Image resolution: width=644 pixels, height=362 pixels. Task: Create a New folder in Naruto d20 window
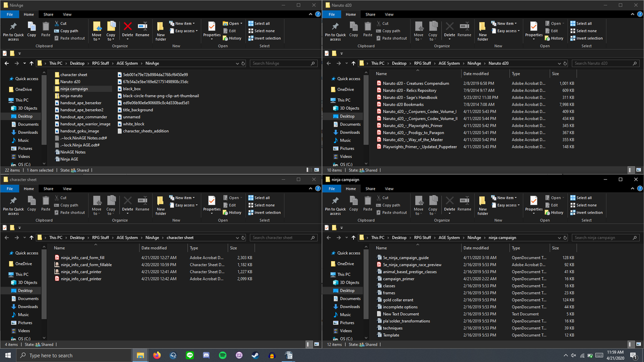(483, 31)
